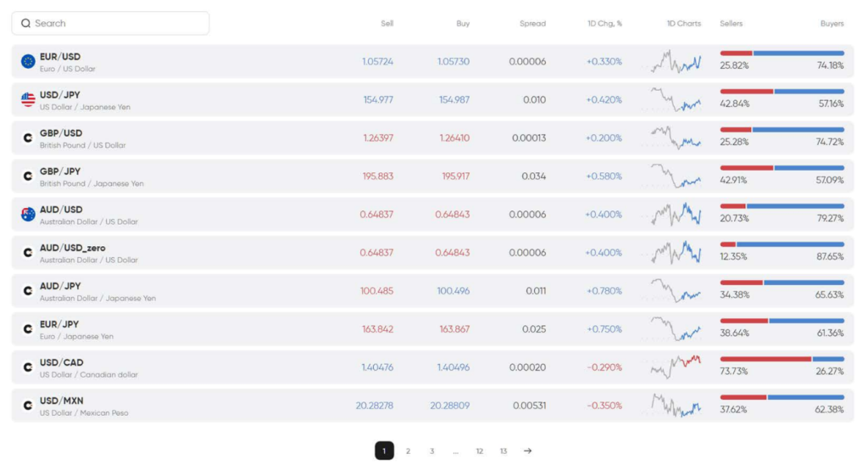Click the GBP/JPY sell price 195.883

pyautogui.click(x=377, y=176)
